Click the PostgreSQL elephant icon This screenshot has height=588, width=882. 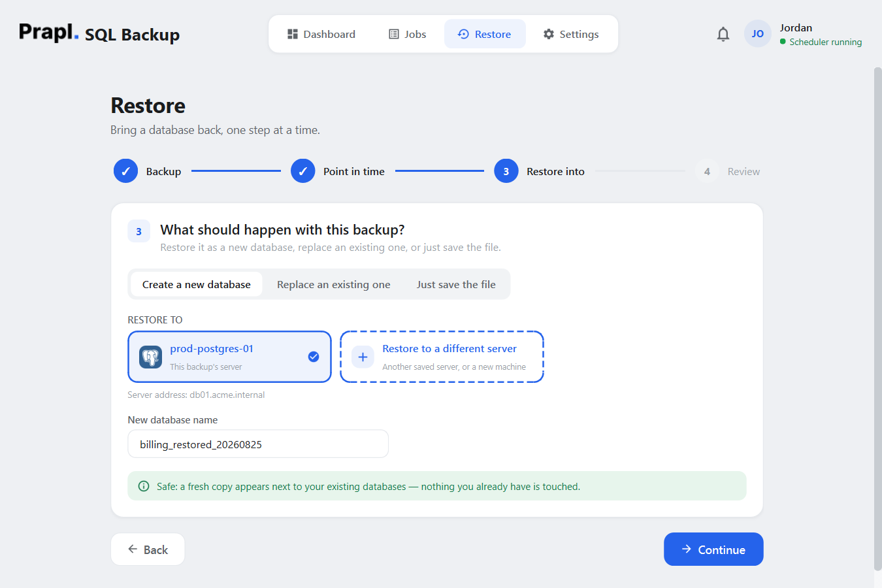(x=151, y=357)
